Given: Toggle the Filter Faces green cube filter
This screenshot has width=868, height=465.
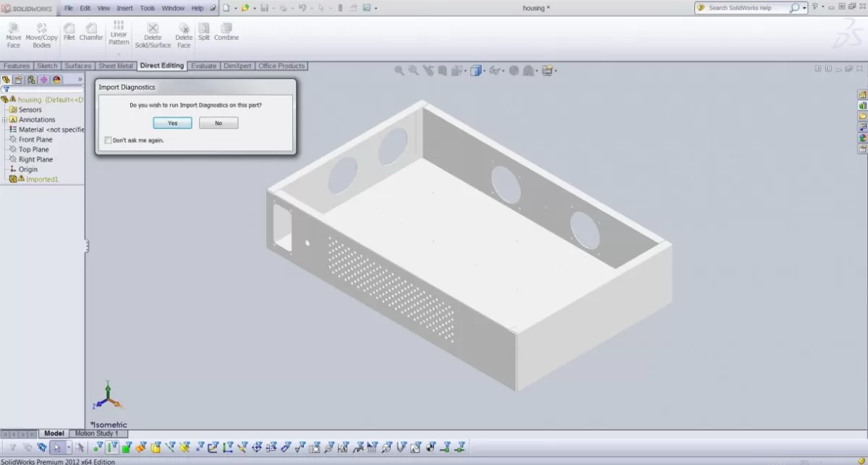Looking at the screenshot, I should [x=127, y=448].
